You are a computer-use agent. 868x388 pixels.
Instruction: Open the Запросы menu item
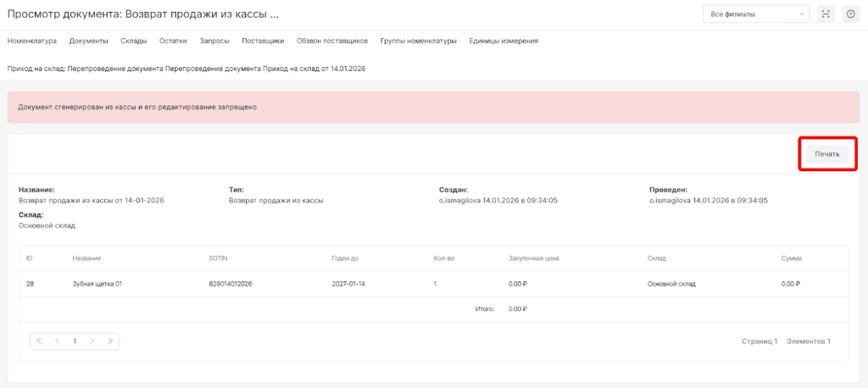pos(214,41)
